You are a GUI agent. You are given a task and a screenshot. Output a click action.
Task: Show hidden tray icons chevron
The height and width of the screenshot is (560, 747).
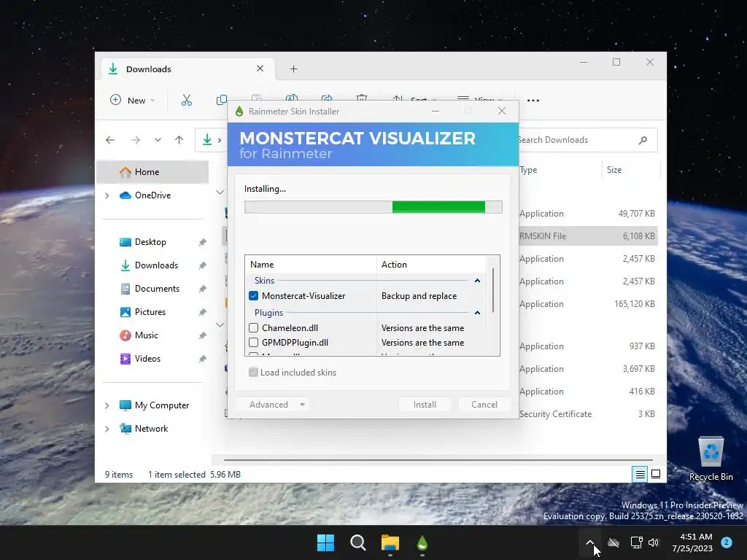point(589,542)
